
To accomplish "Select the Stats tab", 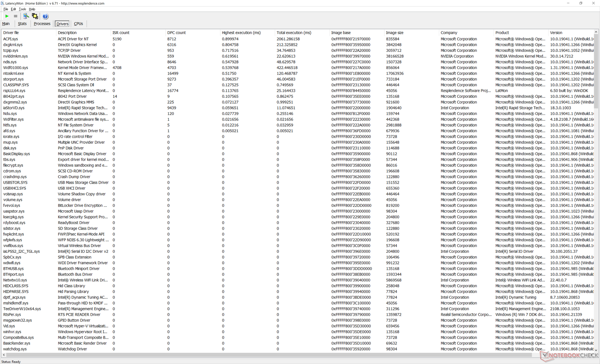I will click(x=22, y=24).
